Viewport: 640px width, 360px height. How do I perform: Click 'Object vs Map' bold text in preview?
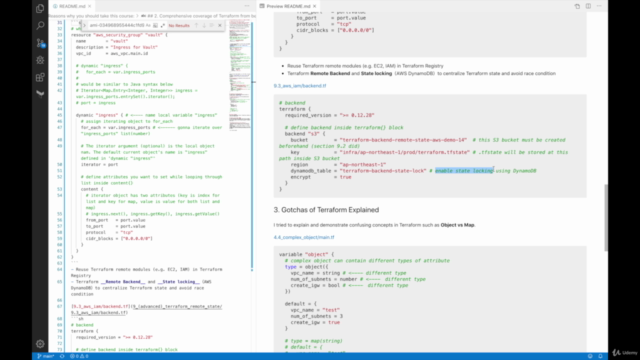coord(457,225)
